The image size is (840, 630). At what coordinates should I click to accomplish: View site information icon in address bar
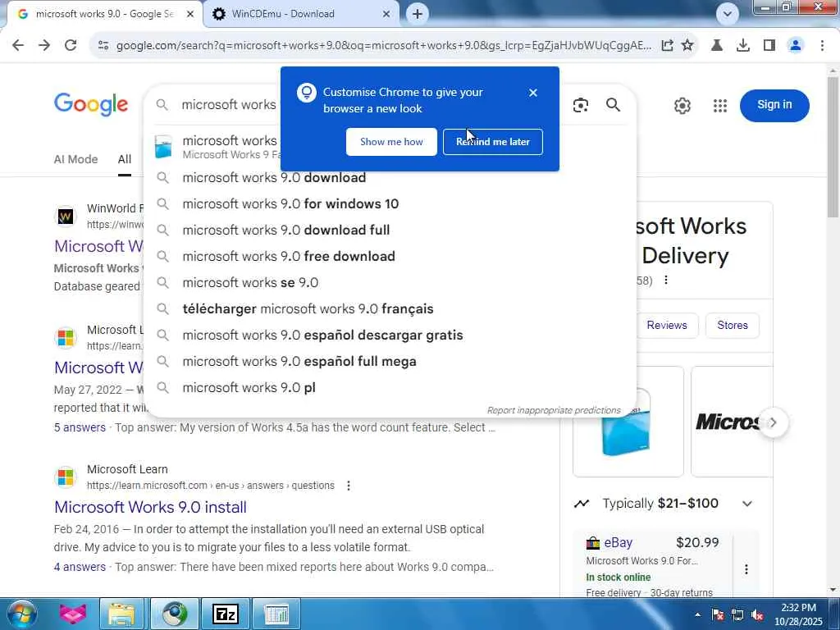[103, 46]
